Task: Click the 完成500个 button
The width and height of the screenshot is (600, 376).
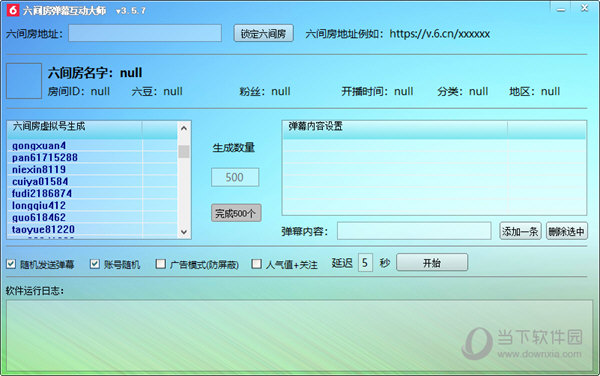Action: pyautogui.click(x=236, y=213)
